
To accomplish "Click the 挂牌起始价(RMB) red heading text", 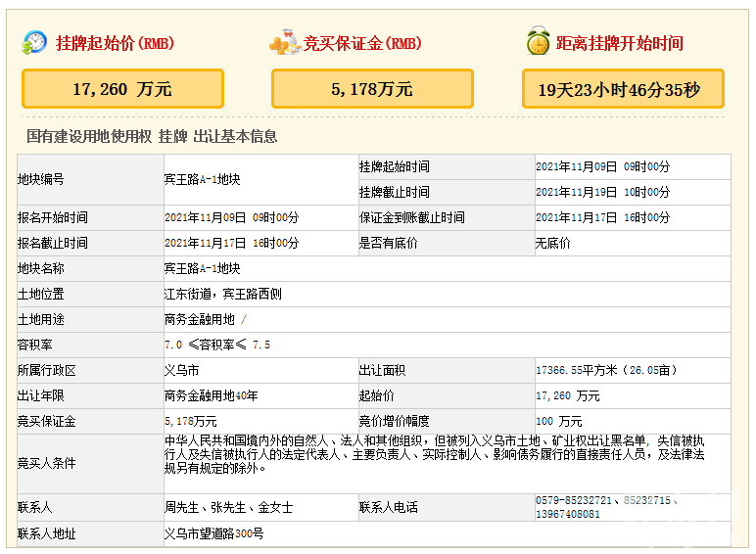I will click(114, 43).
